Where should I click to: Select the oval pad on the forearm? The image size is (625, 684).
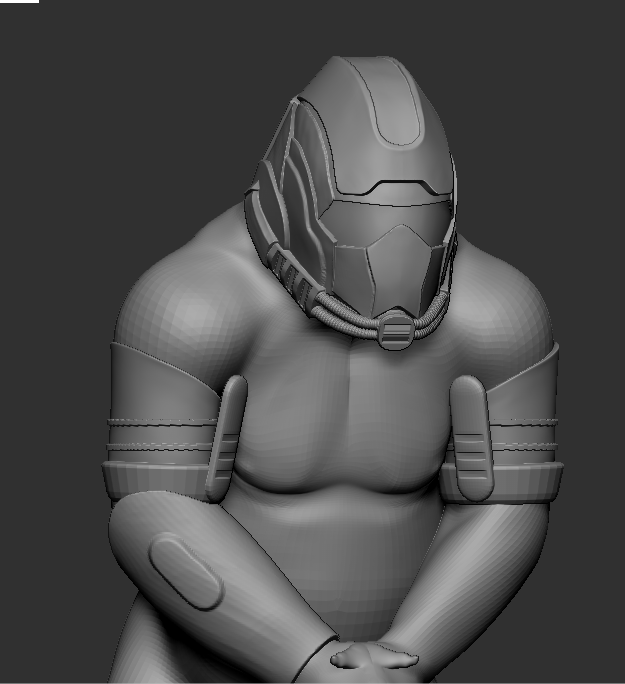coord(186,571)
